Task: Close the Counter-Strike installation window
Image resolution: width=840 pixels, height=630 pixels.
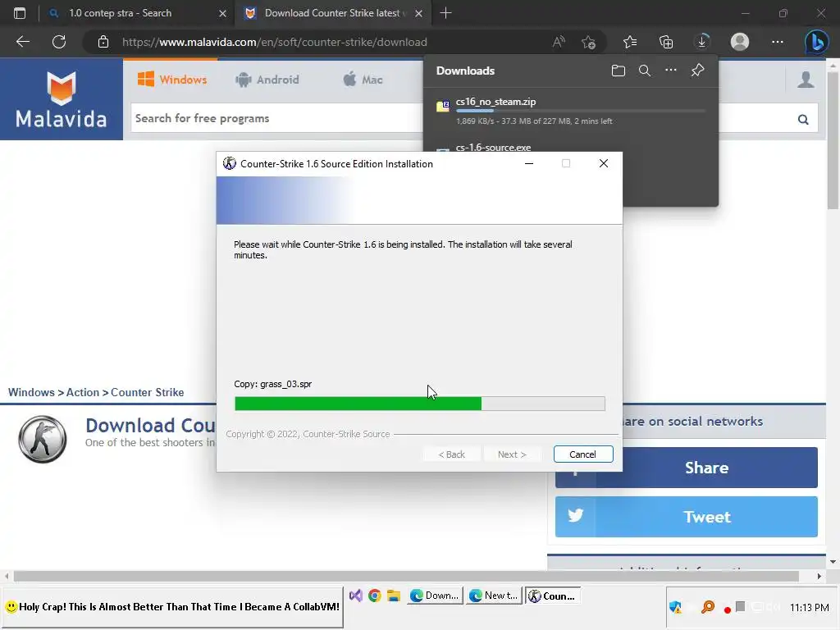Action: click(x=603, y=163)
